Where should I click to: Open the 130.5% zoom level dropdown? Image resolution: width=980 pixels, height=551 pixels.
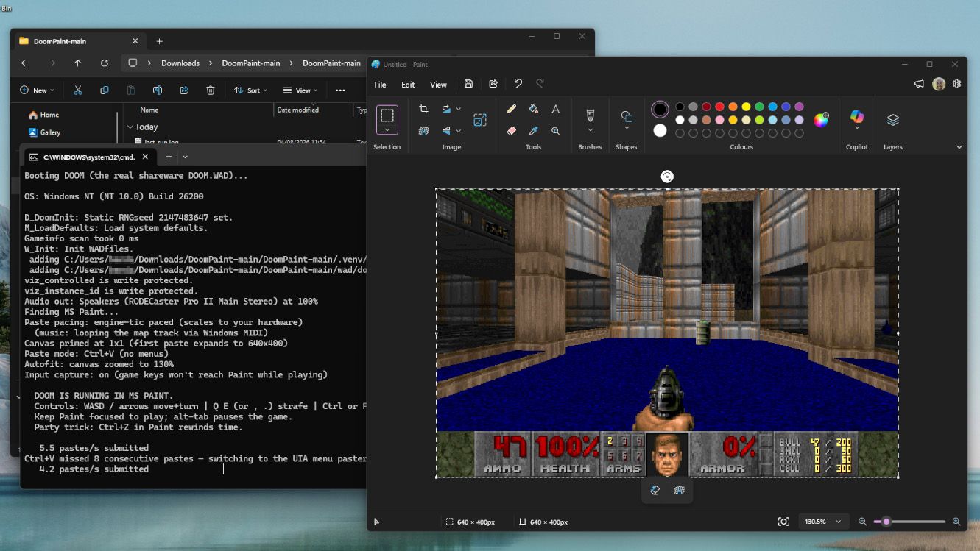(x=824, y=522)
